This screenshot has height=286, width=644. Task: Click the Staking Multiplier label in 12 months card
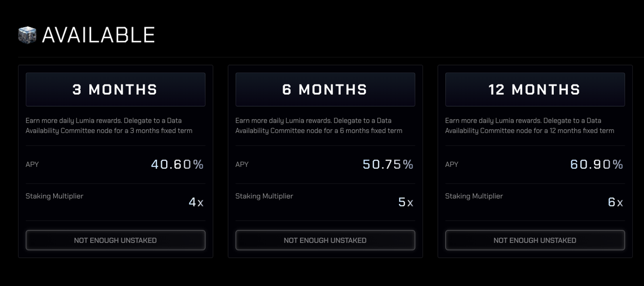(x=474, y=196)
